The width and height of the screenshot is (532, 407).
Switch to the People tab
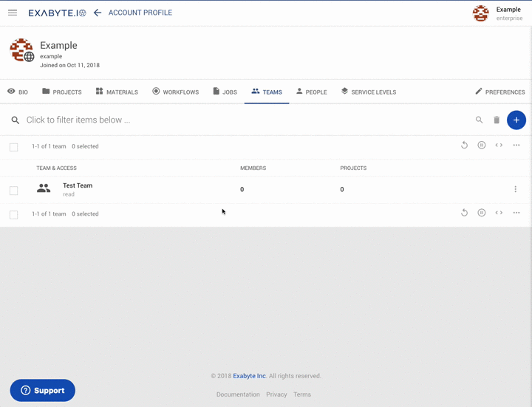pos(312,92)
